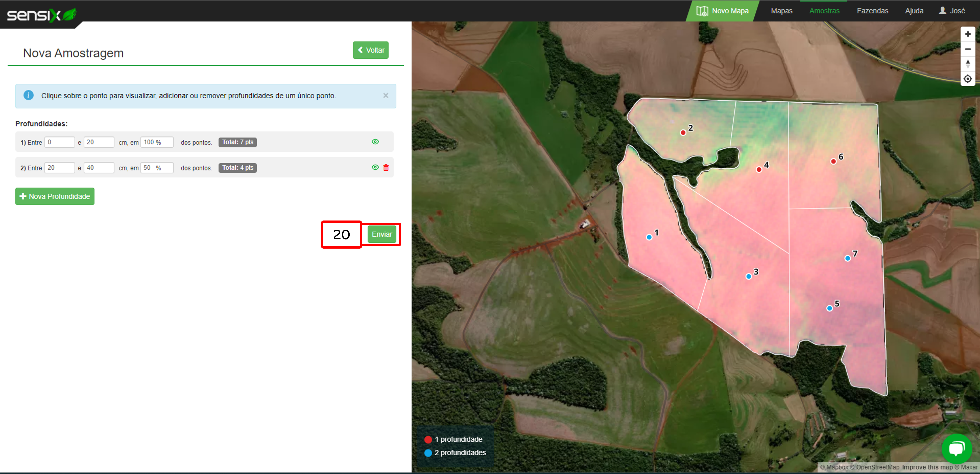
Task: Zoom out on the map
Action: pos(968,49)
